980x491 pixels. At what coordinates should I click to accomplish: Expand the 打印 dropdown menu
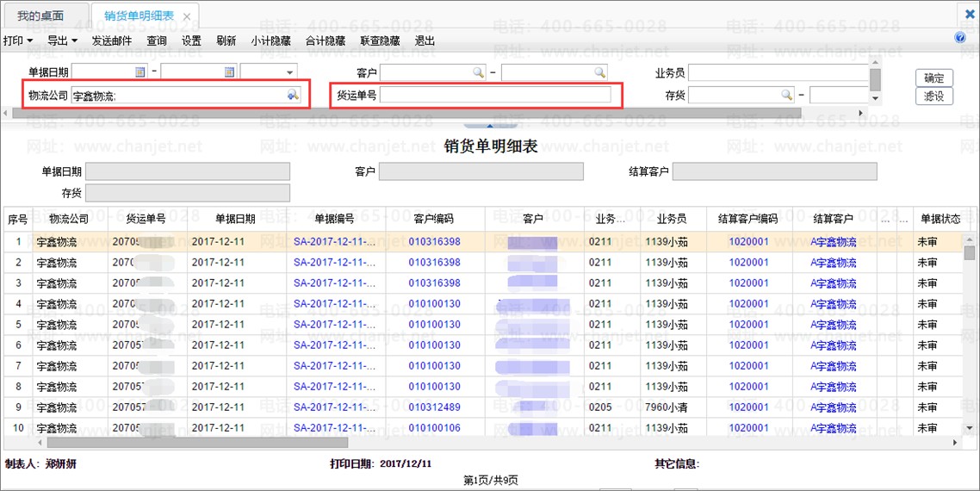[18, 40]
